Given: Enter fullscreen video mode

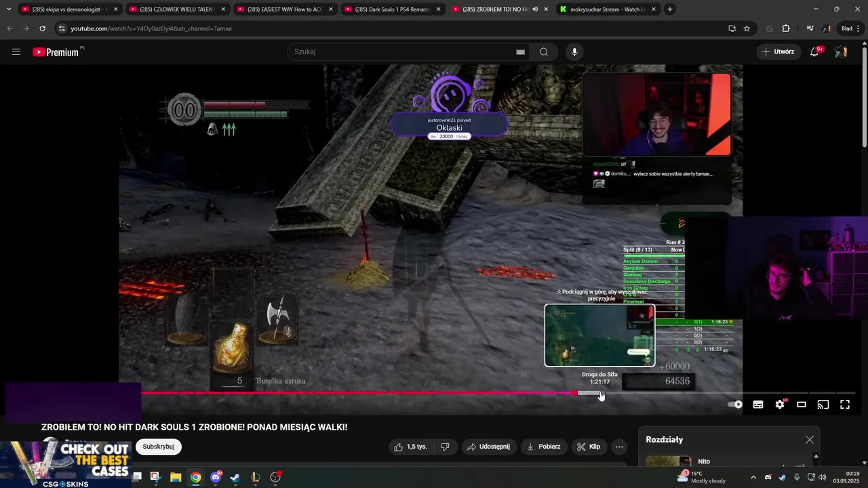Looking at the screenshot, I should pyautogui.click(x=845, y=405).
